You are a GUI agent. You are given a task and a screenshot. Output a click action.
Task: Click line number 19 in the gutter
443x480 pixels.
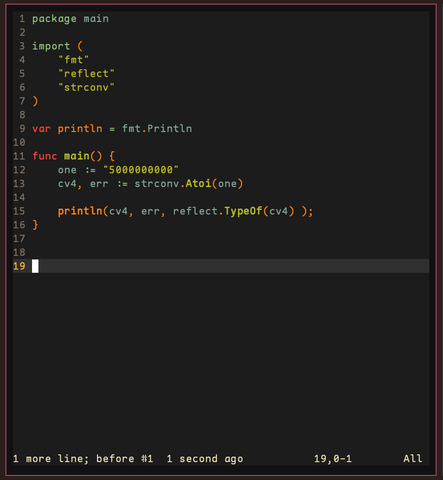tap(19, 266)
